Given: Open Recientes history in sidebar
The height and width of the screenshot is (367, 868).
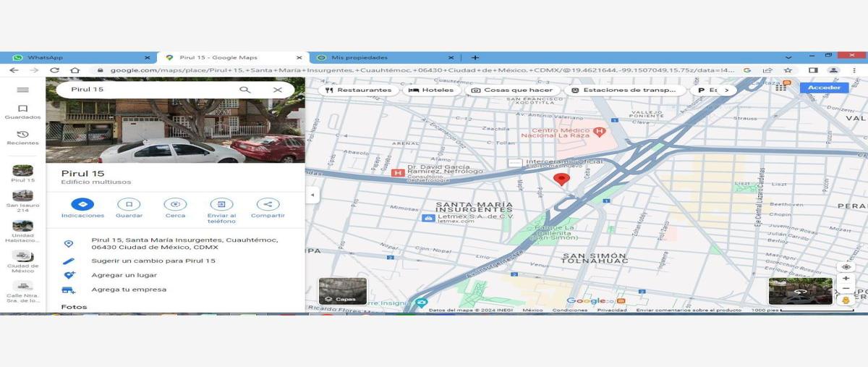Looking at the screenshot, I should click(22, 138).
